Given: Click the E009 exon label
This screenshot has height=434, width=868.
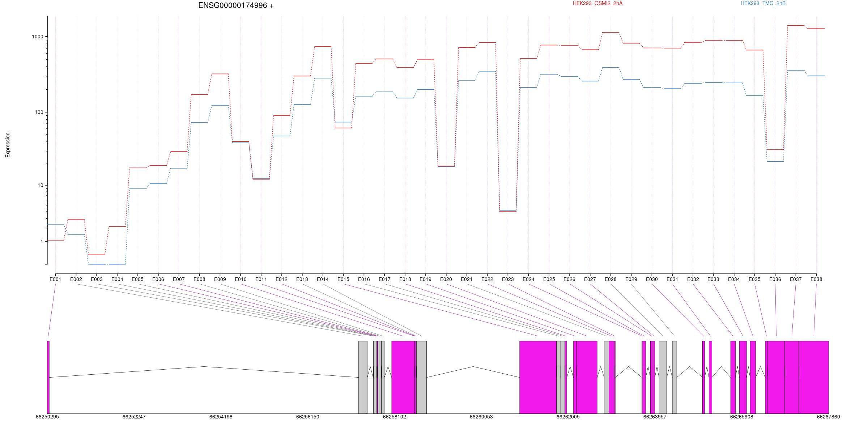Looking at the screenshot, I should 220,279.
